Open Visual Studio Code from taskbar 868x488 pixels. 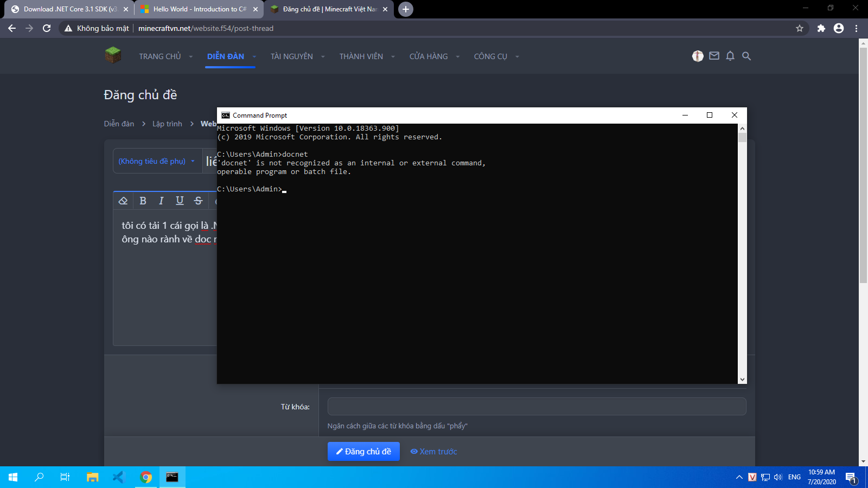click(x=119, y=477)
